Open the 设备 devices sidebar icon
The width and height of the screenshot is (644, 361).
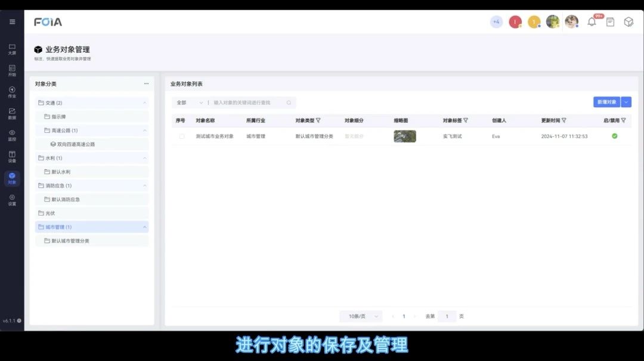point(12,156)
